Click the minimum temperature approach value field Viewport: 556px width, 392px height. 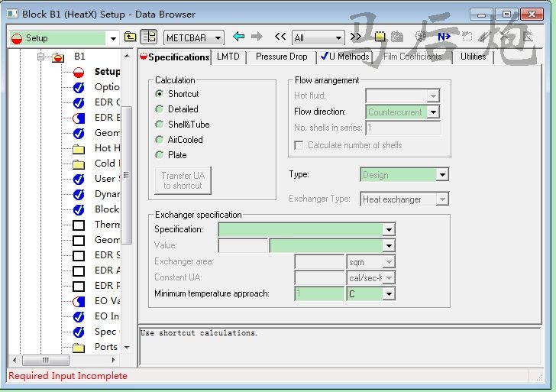click(x=318, y=294)
